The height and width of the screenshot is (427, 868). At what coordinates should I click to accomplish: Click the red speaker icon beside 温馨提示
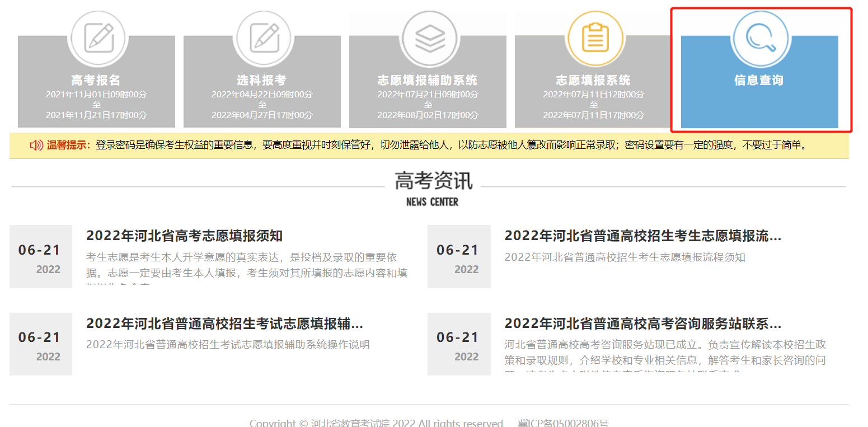tap(36, 146)
